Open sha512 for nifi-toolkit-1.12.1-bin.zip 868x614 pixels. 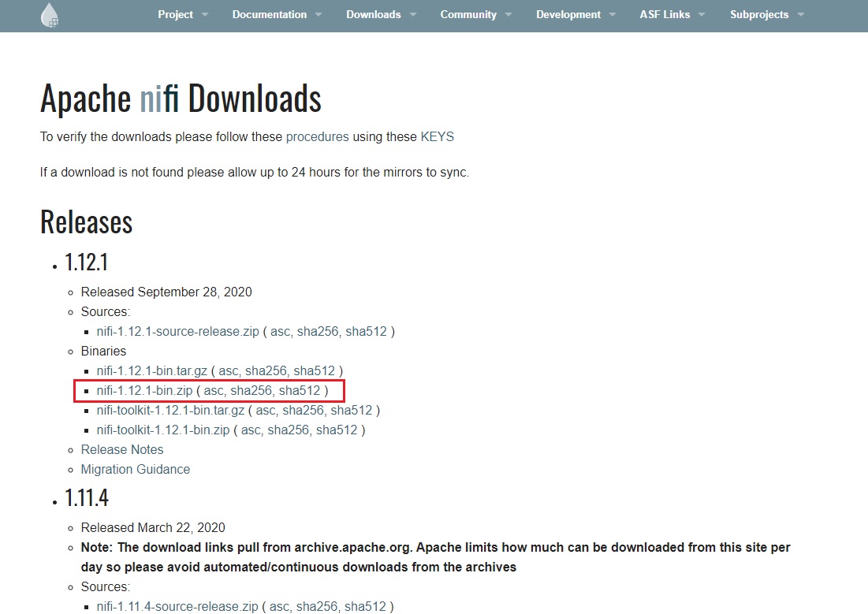(337, 430)
